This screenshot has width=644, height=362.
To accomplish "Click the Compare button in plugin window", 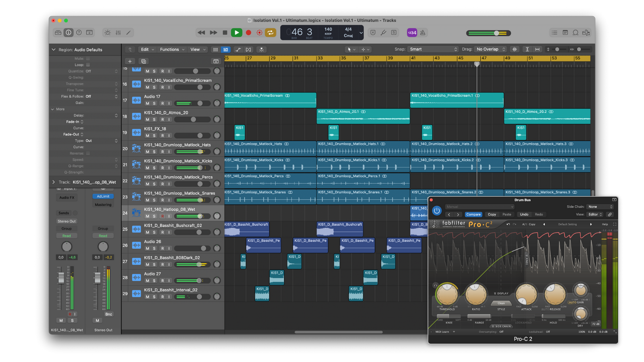I will (473, 214).
